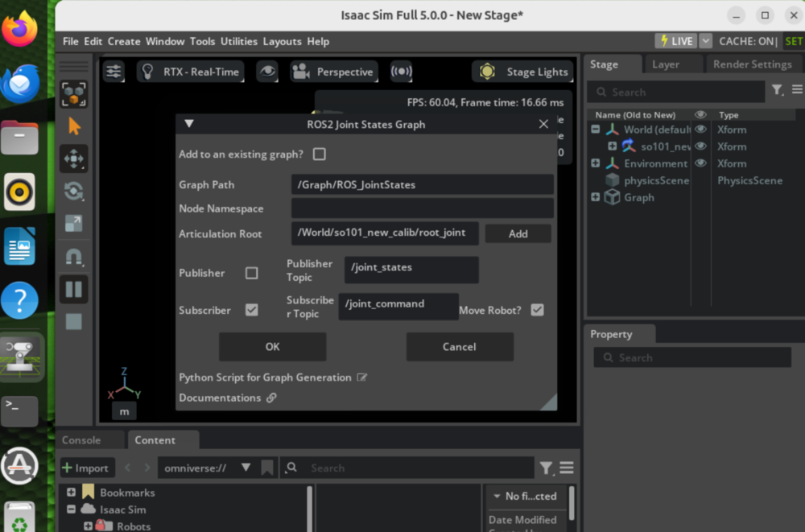Open viewport show/hide eye menu
This screenshot has height=532, width=805.
point(267,72)
